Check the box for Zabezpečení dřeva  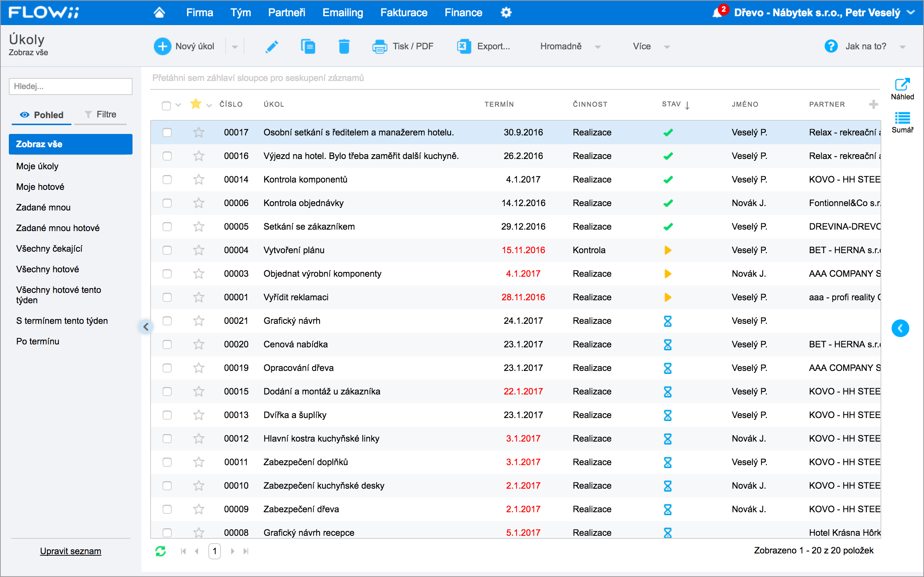click(167, 509)
